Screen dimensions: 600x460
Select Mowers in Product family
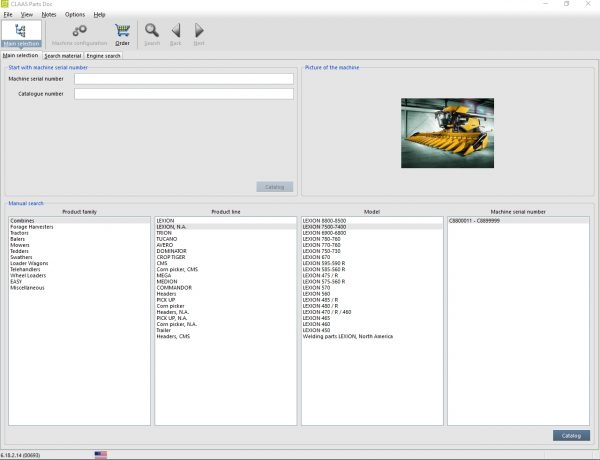click(x=80, y=245)
